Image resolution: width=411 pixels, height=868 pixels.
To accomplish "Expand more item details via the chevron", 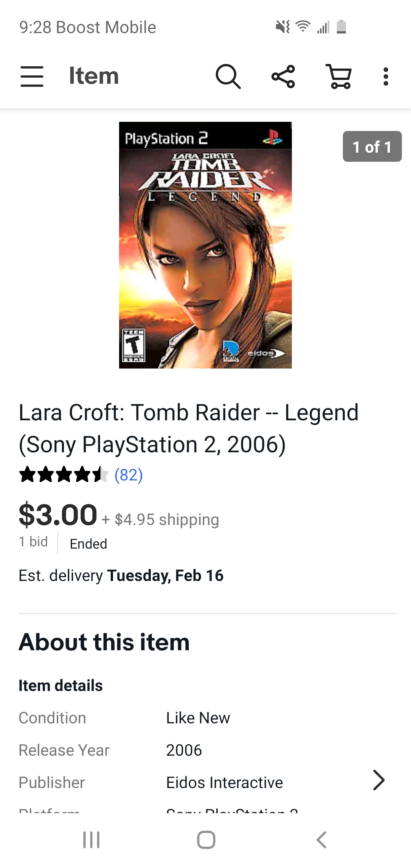I will [x=379, y=780].
